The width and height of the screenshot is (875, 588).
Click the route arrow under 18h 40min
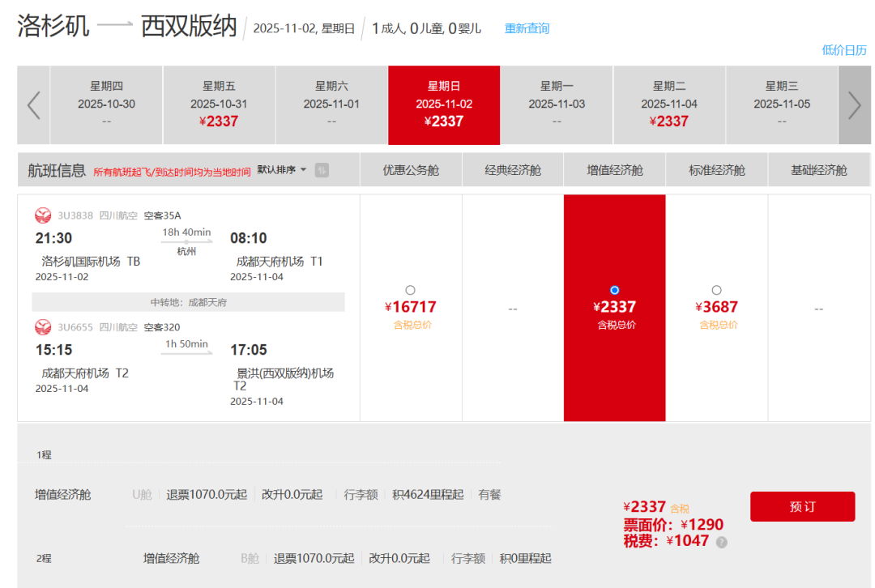(186, 242)
